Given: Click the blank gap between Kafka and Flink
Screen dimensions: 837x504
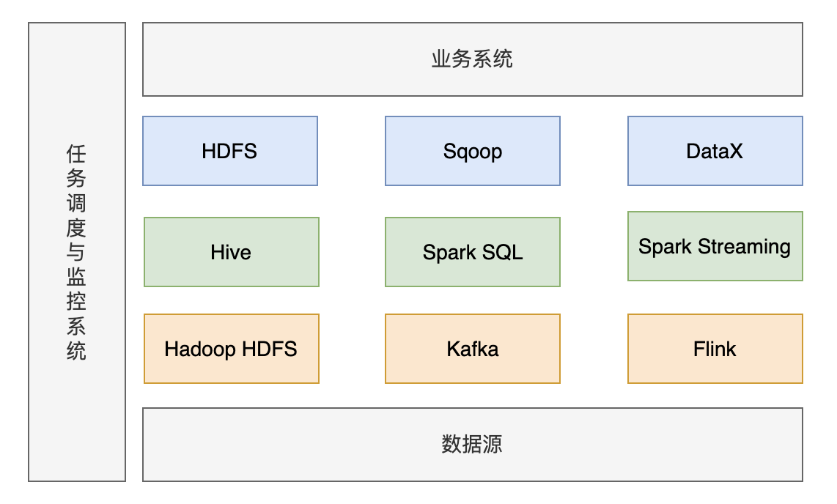Looking at the screenshot, I should [594, 349].
